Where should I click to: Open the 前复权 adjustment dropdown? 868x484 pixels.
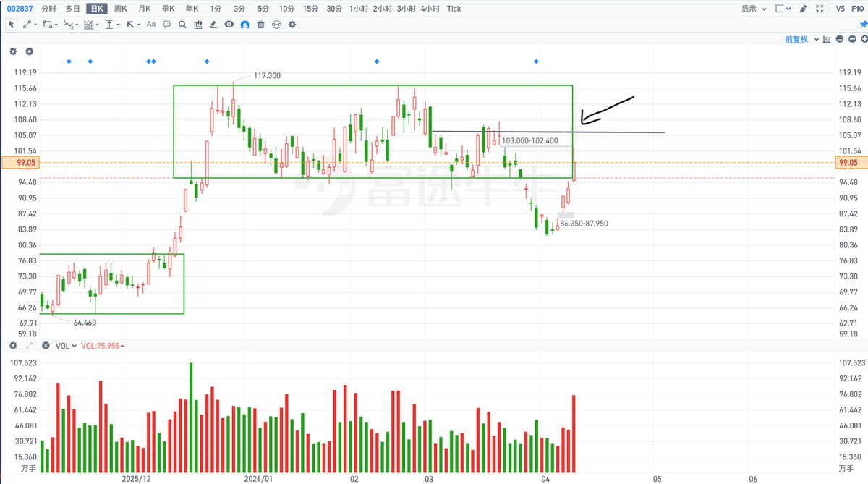(x=802, y=39)
